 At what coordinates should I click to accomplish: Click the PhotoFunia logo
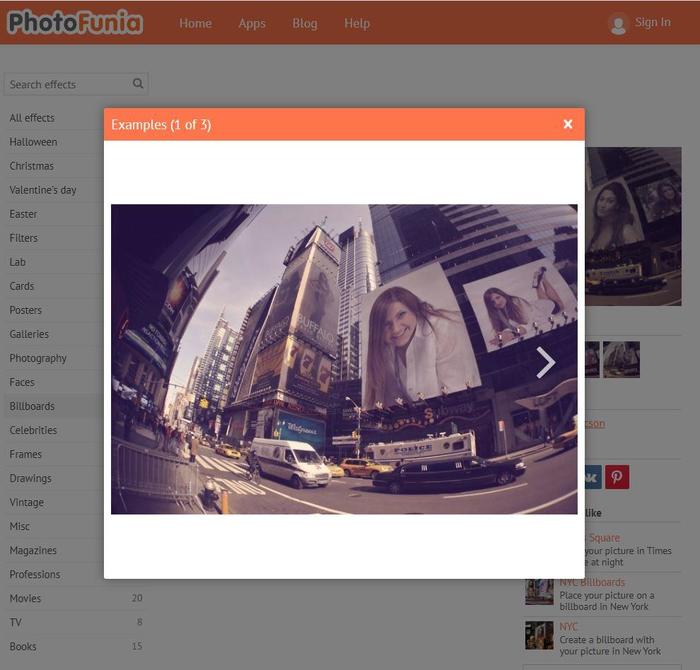point(75,22)
